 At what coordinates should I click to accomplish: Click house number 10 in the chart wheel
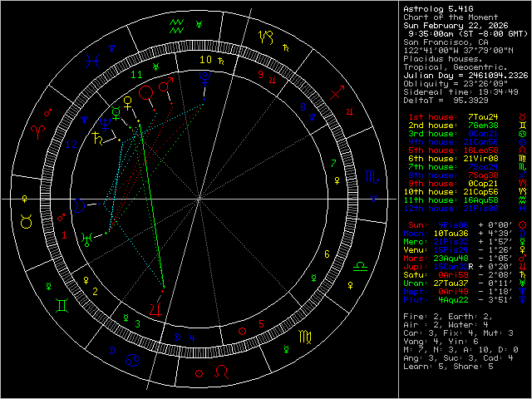(x=205, y=60)
